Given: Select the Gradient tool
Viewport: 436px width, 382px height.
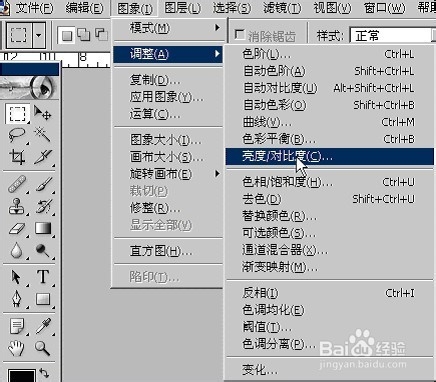Looking at the screenshot, I should click(43, 229).
